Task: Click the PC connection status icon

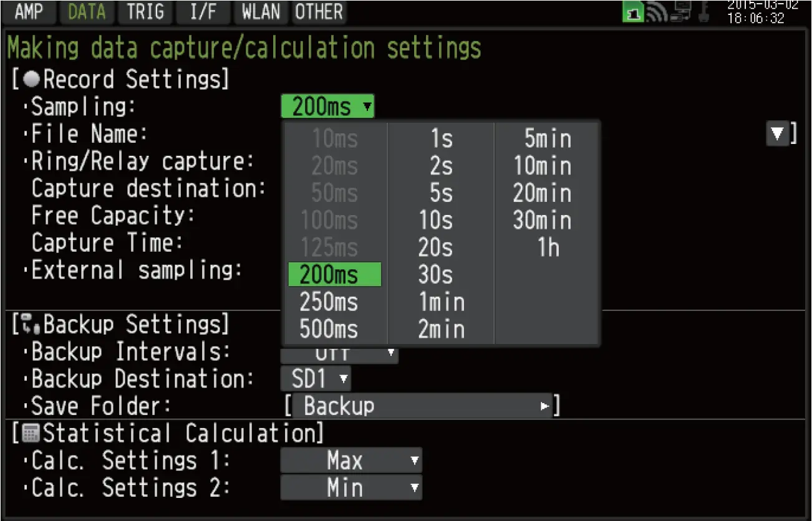Action: point(681,12)
